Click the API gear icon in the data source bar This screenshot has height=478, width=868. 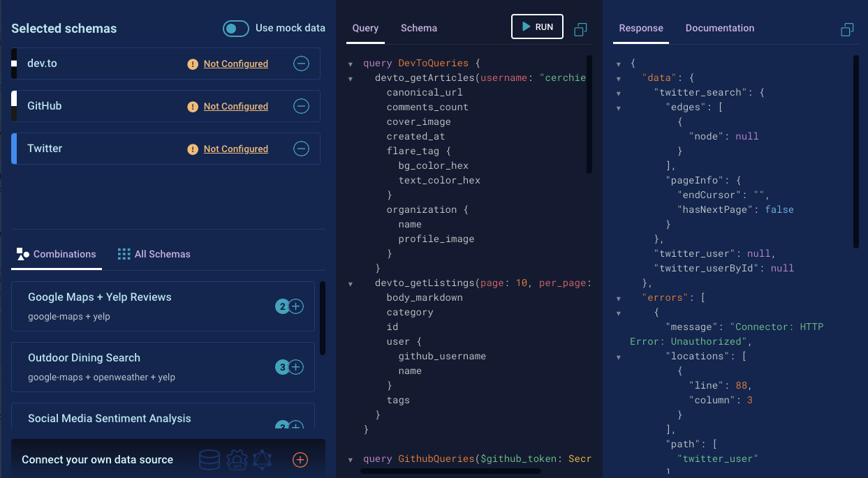click(237, 460)
